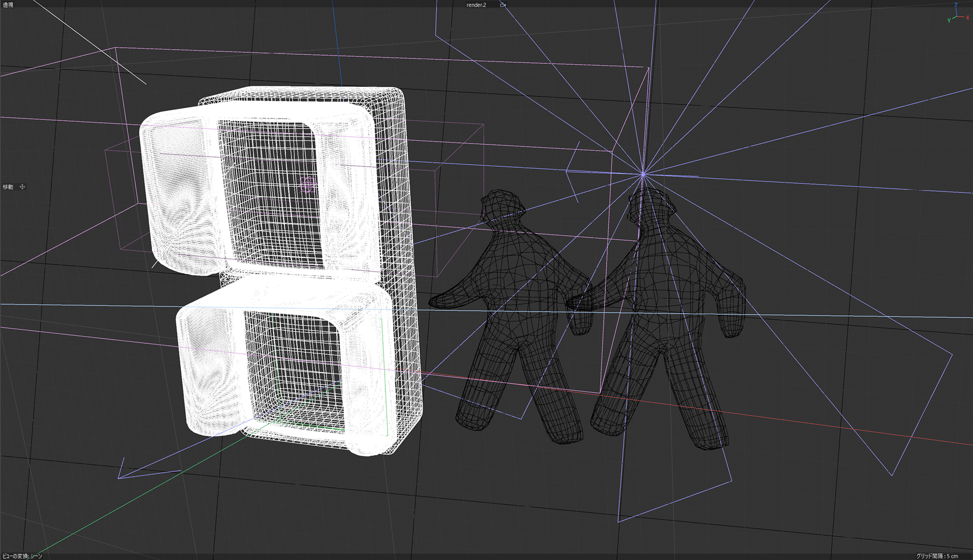Open the render.2 camera selector
Viewport: 973px width, 560px height.
click(x=476, y=5)
